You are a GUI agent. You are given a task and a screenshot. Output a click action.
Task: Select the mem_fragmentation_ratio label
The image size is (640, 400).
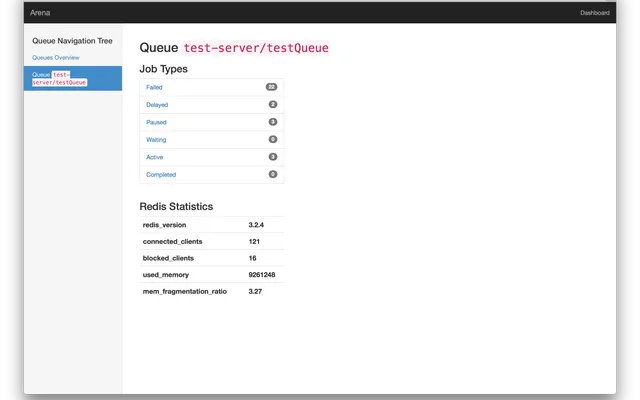[x=184, y=291]
